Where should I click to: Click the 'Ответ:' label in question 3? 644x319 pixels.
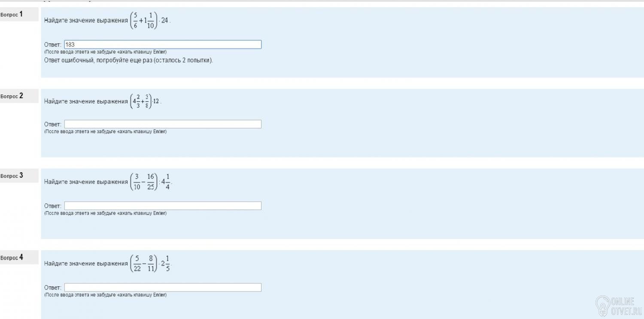(53, 206)
